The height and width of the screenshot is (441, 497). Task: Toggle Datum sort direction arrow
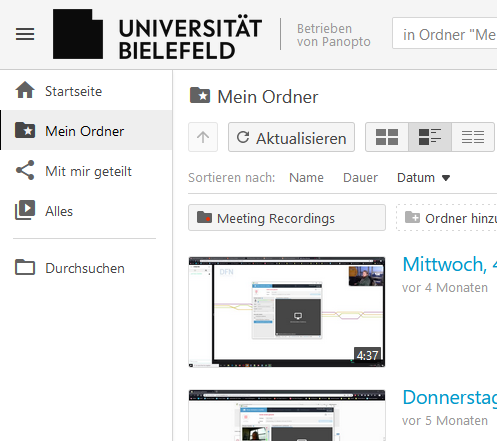(446, 178)
